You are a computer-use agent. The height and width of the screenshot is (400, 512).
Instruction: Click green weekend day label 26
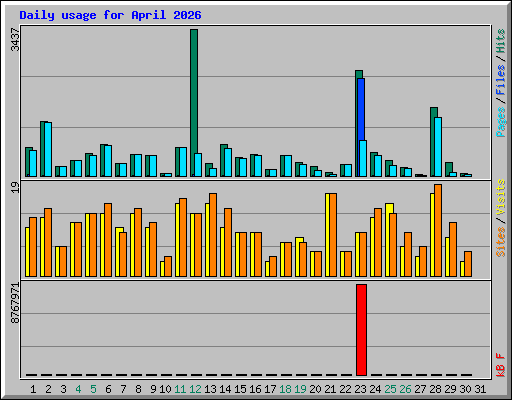click(x=405, y=389)
